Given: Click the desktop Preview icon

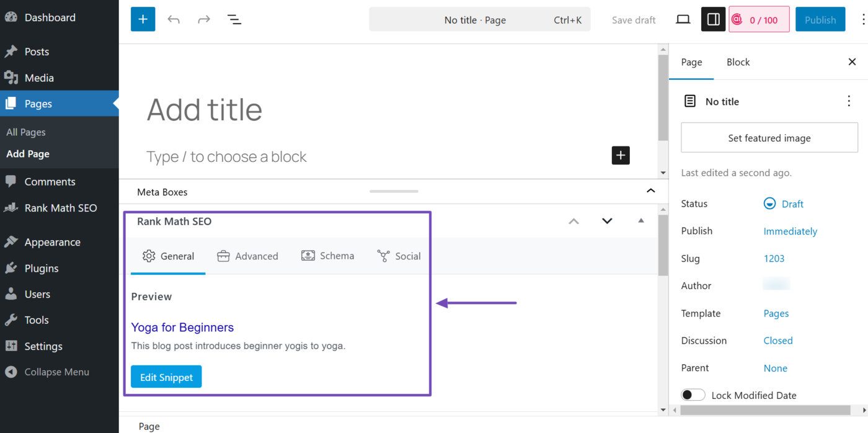Looking at the screenshot, I should click(x=683, y=19).
